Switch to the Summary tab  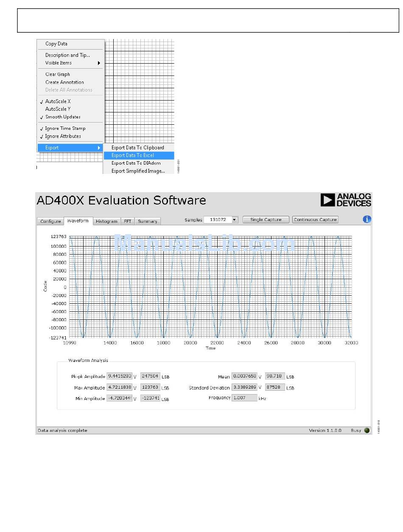[x=147, y=221]
